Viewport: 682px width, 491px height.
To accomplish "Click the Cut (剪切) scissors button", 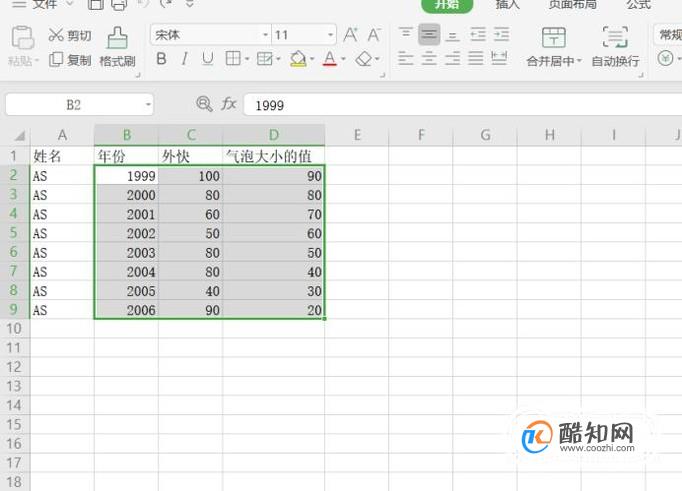I will point(70,35).
